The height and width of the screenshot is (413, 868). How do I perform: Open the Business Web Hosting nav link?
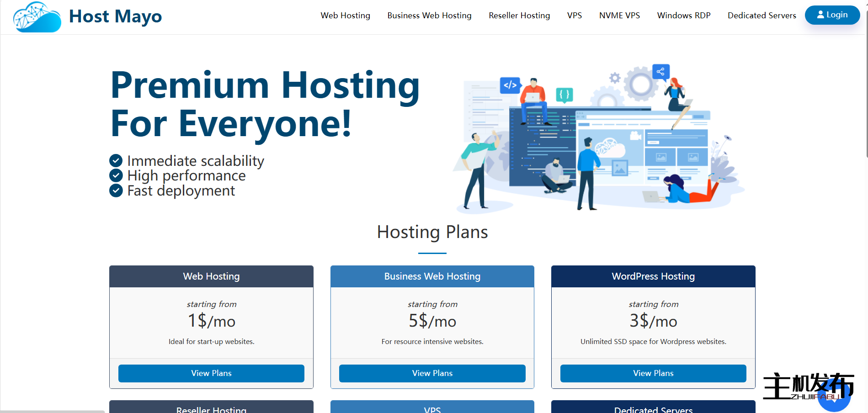coord(429,16)
